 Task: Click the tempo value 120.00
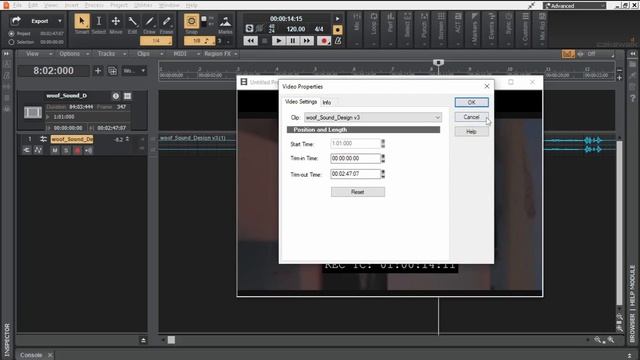(296, 29)
